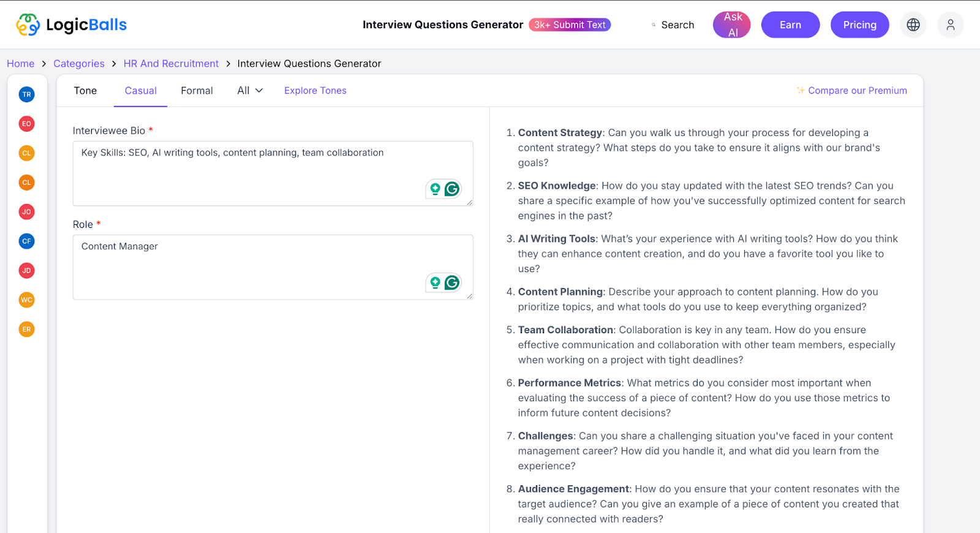980x533 pixels.
Task: Switch to the Casual tone tab
Action: pos(141,91)
